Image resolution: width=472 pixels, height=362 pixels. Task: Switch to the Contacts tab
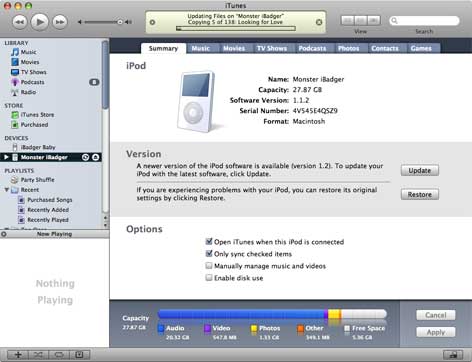click(x=385, y=48)
